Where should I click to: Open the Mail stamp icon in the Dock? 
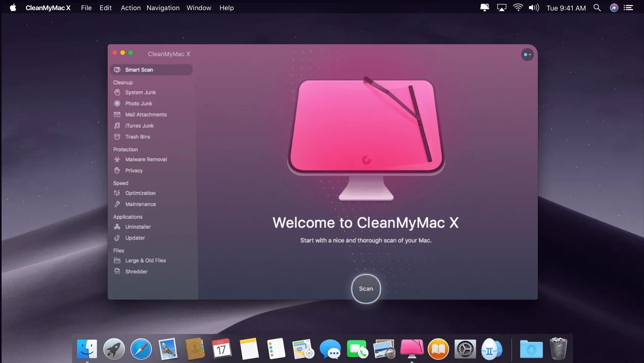[168, 349]
